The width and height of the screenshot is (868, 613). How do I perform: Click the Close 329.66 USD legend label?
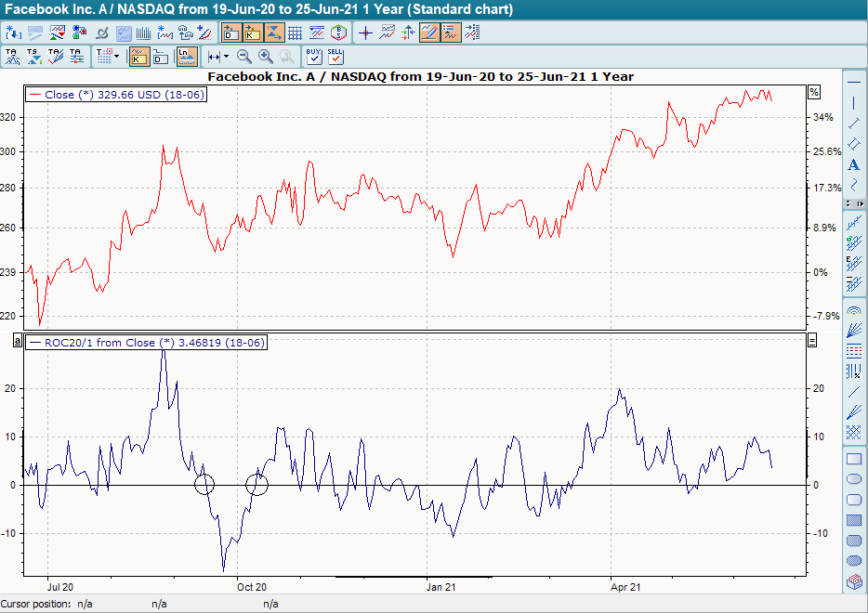125,95
